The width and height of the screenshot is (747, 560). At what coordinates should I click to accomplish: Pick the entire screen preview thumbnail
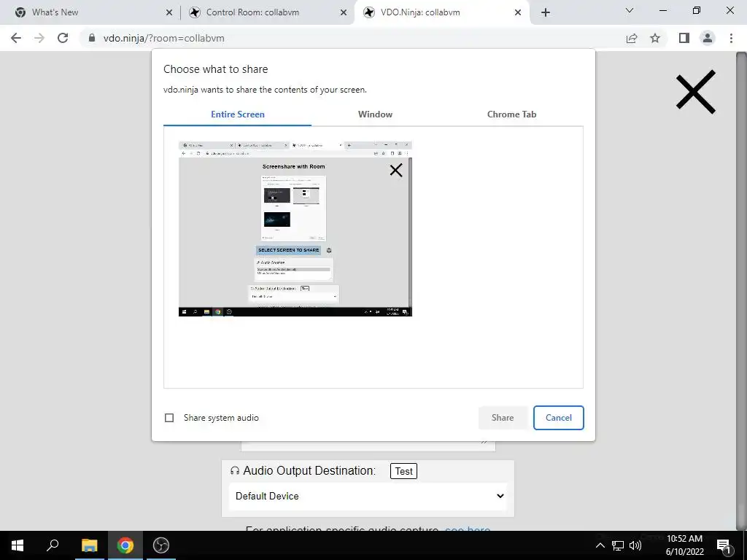tap(295, 228)
